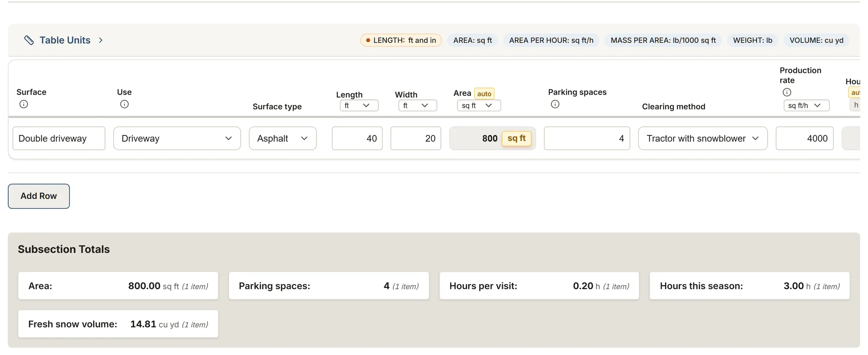Open Area unit sq ft dropdown
This screenshot has height=355, width=868.
point(479,105)
